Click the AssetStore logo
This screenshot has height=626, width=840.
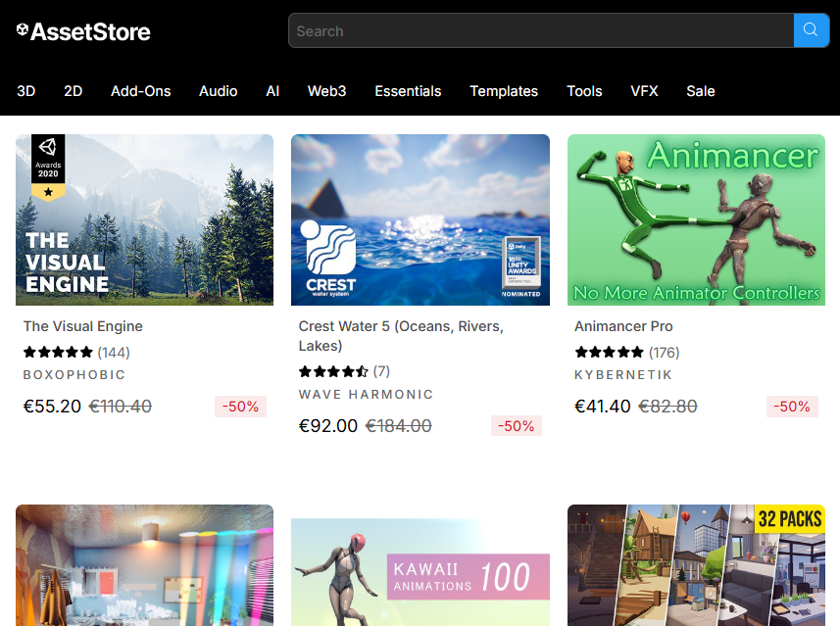tap(83, 31)
